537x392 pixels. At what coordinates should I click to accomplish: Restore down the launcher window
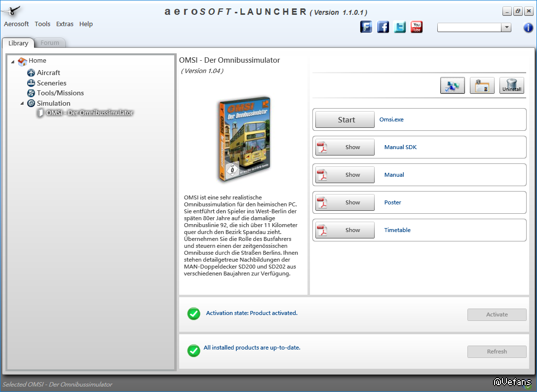(518, 11)
